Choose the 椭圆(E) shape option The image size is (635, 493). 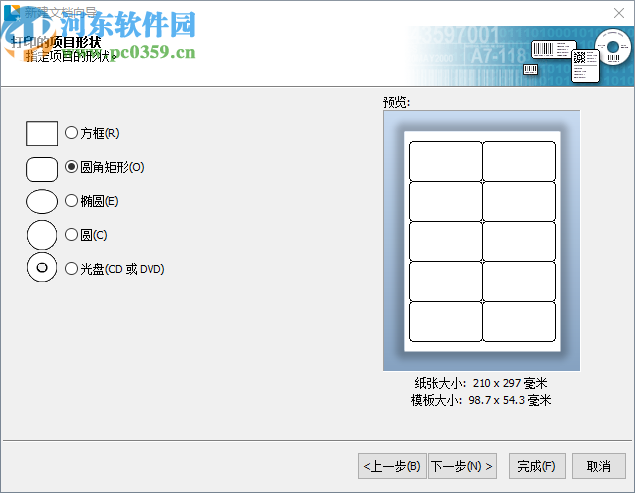(x=92, y=201)
